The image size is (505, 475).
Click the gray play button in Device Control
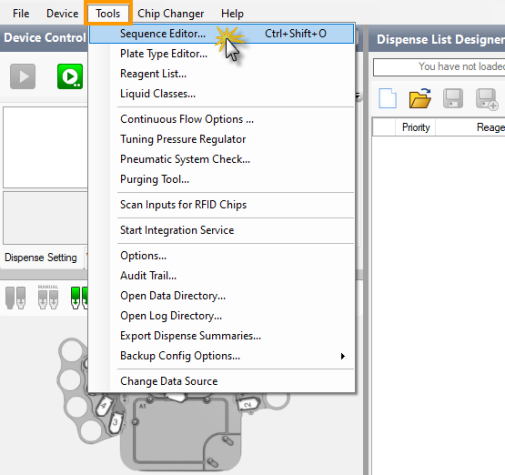[23, 77]
